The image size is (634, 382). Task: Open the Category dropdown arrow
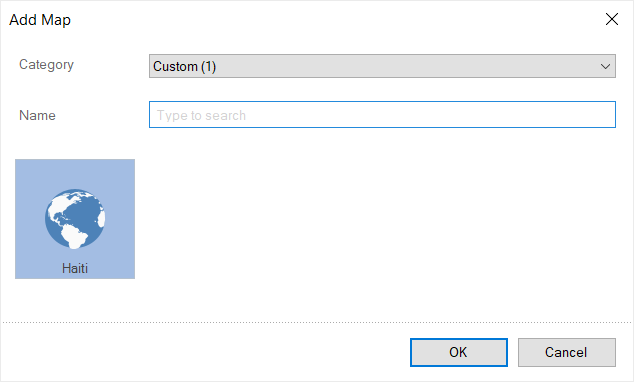[x=605, y=66]
